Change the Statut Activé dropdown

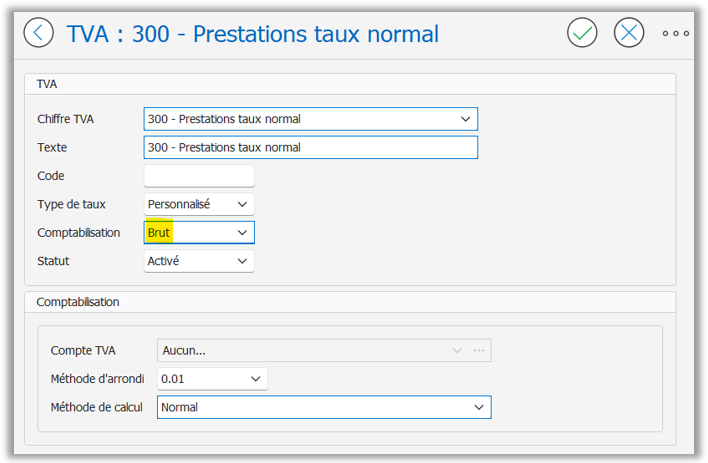199,261
